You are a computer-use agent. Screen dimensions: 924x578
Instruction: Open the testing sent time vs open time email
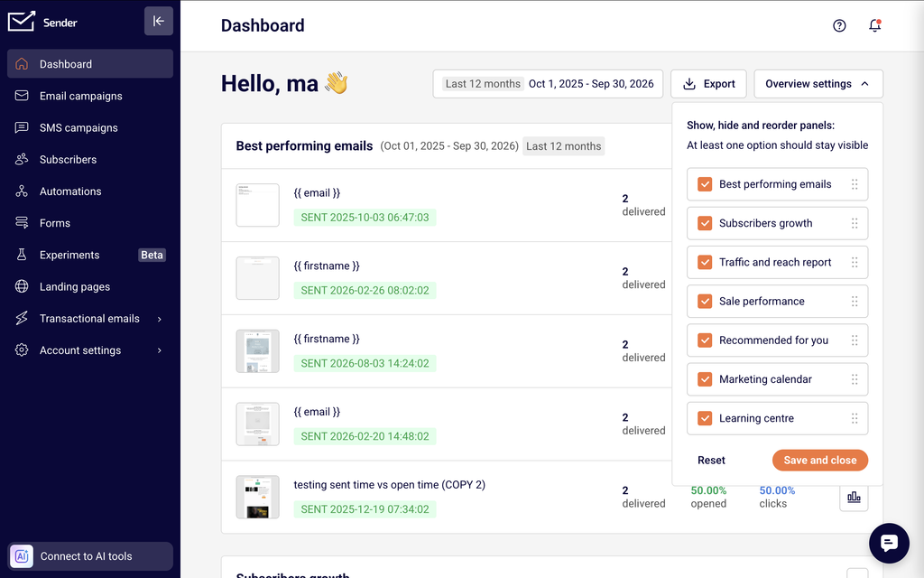390,485
